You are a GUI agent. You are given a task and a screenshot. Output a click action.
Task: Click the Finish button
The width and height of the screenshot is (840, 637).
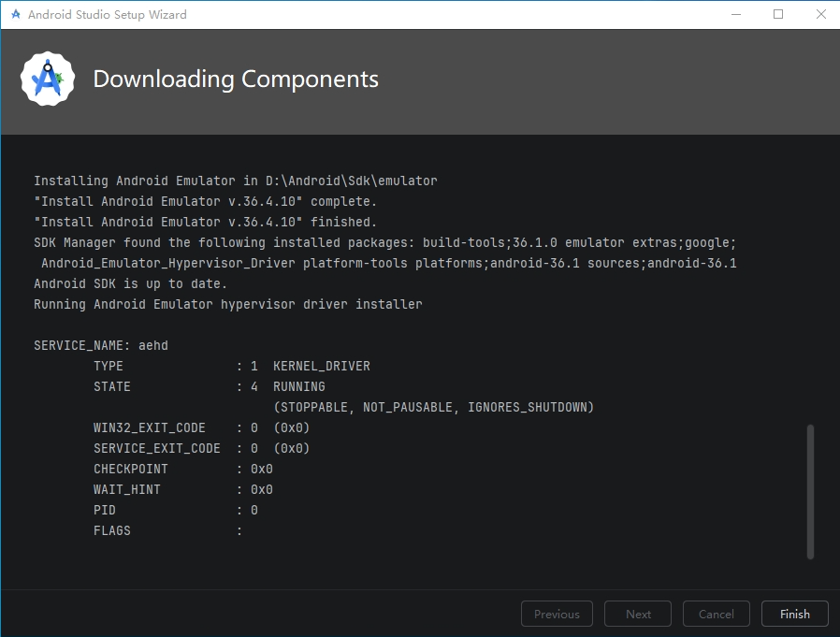click(x=794, y=614)
